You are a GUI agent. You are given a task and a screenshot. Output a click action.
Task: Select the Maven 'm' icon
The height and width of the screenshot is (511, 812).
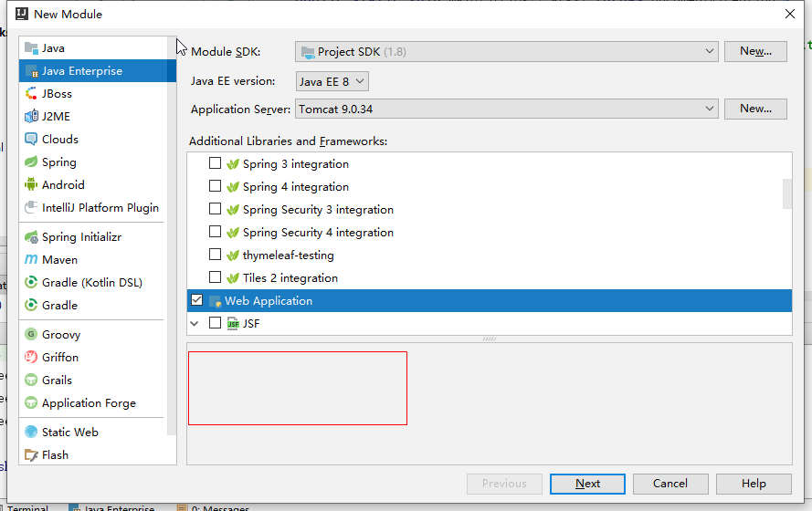pyautogui.click(x=31, y=260)
